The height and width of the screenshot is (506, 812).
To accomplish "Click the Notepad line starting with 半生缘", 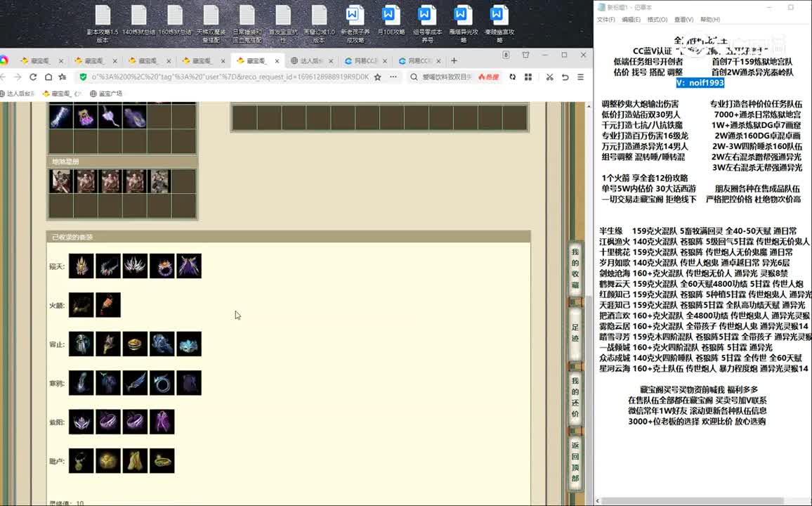I will pos(698,231).
